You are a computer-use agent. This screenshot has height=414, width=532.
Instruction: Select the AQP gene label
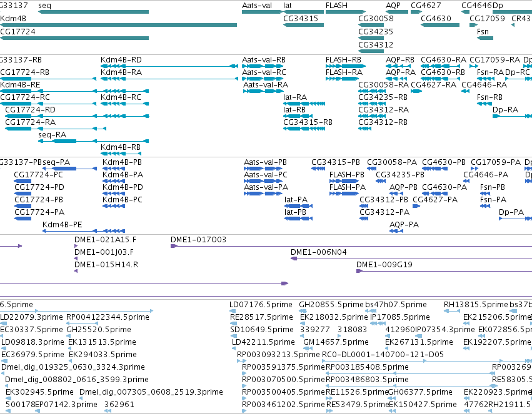(x=393, y=6)
